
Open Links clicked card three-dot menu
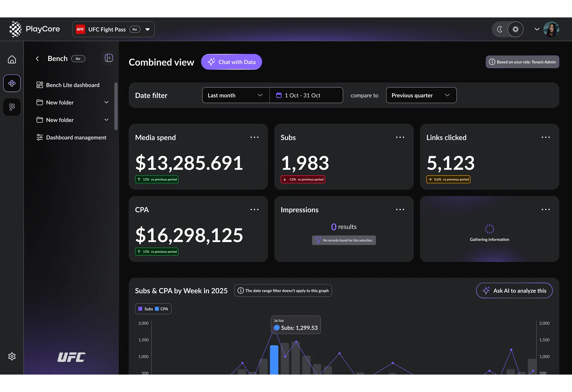546,137
